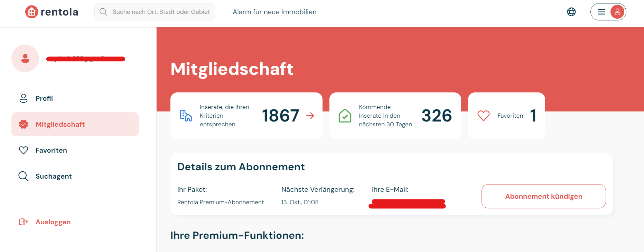Focus the Ort, Stadt oder Gebiet search field
644x252 pixels.
coord(155,12)
